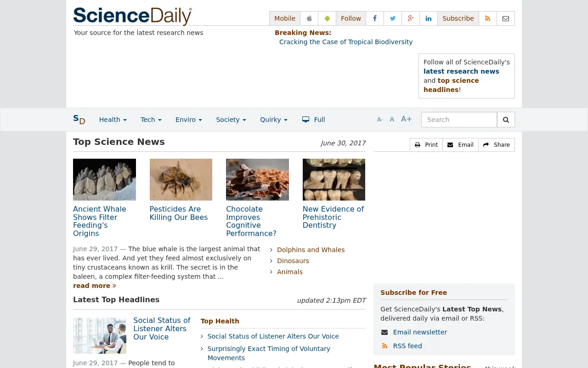The width and height of the screenshot is (588, 368).
Task: Select the chocolate thumbnail image
Action: (257, 179)
